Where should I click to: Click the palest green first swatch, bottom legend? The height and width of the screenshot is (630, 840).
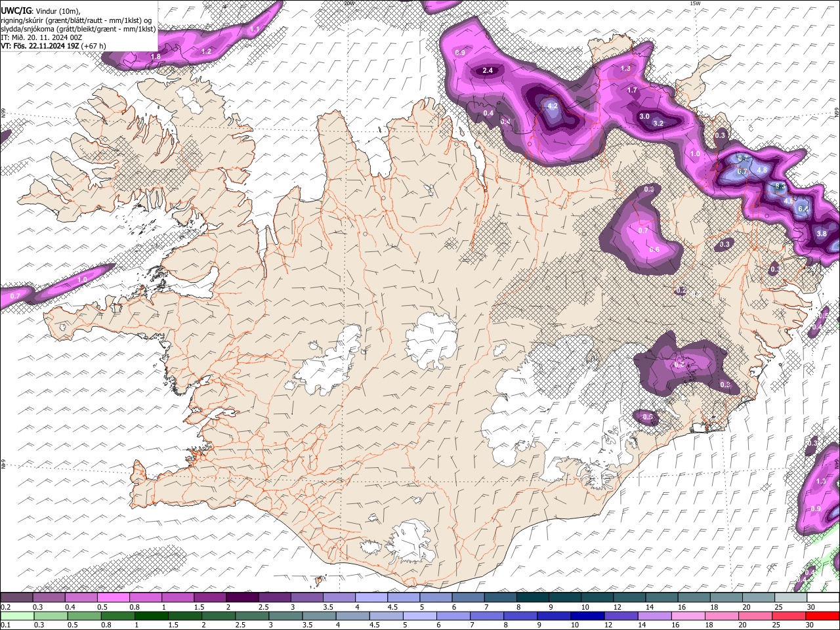(x=17, y=616)
